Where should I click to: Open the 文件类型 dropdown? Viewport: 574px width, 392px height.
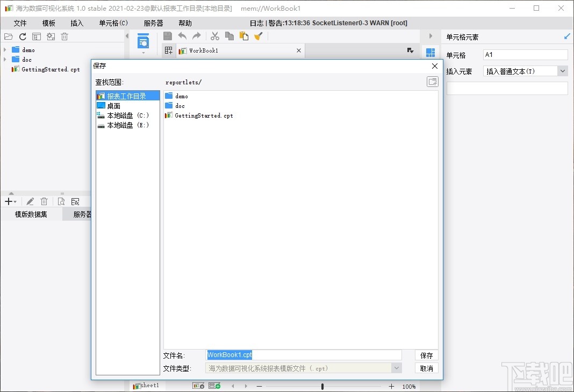[397, 367]
